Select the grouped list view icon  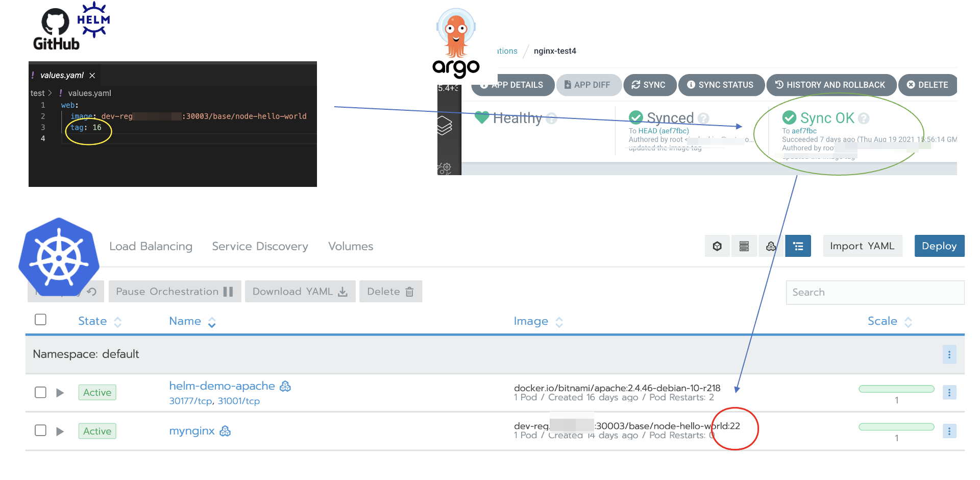click(x=798, y=246)
